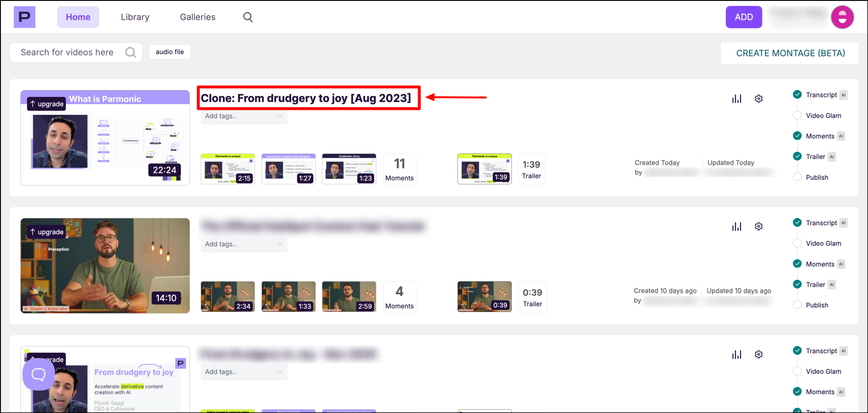Expand Add tags dropdown of Clone video
This screenshot has width=868, height=413.
coord(279,116)
